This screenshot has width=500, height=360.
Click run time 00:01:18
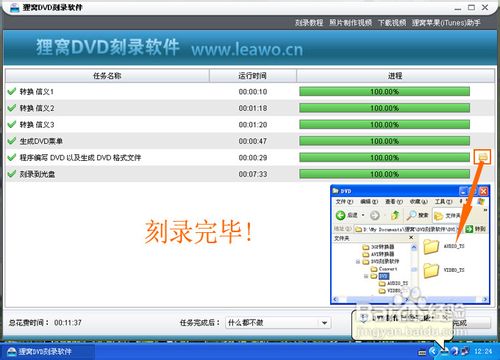click(253, 108)
